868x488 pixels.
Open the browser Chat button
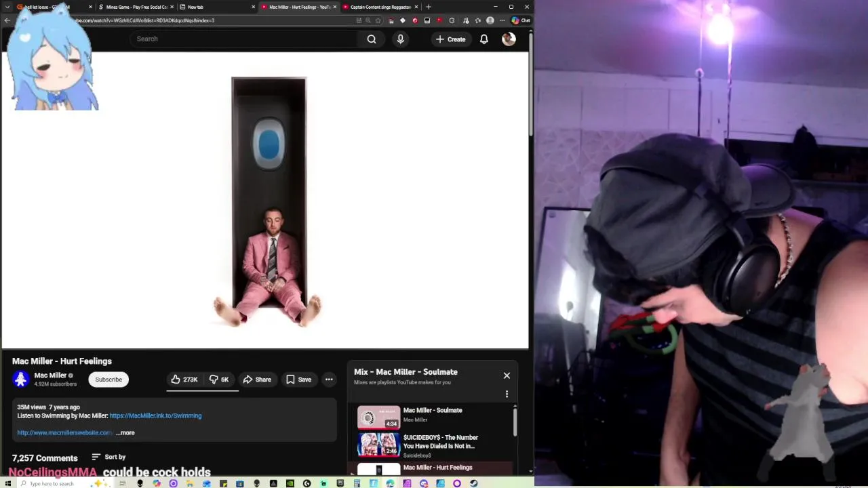(521, 20)
